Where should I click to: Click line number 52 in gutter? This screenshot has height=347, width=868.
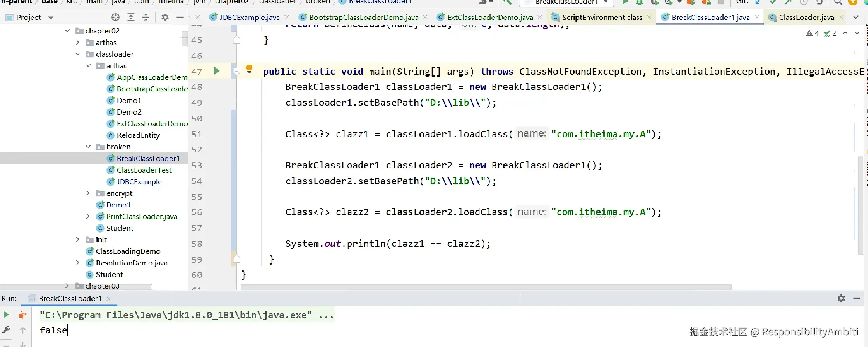coord(196,150)
